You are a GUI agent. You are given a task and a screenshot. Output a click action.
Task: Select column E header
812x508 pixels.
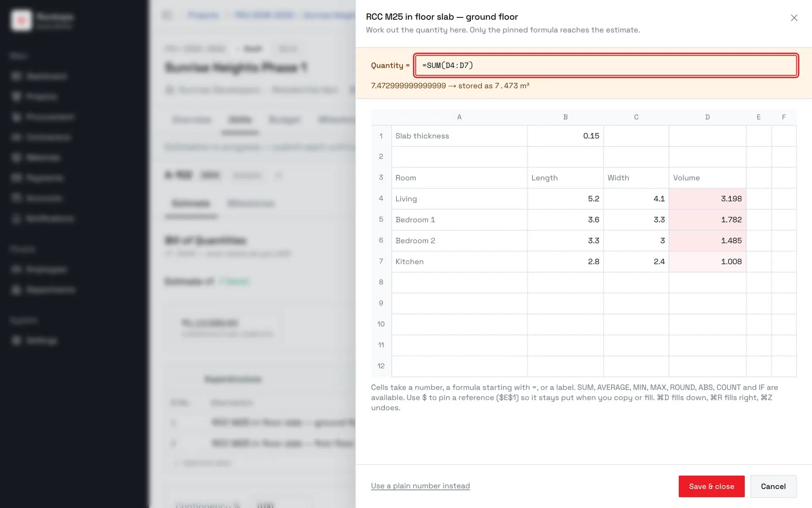[759, 117]
